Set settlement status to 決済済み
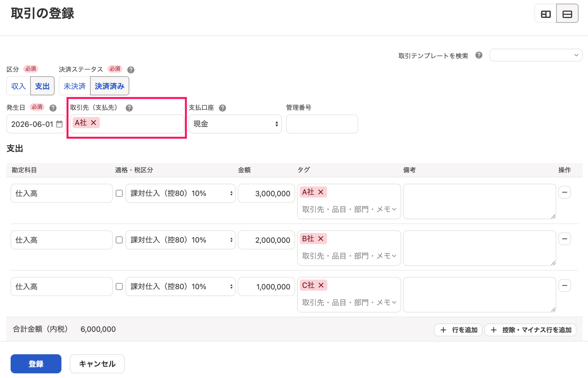This screenshot has width=588, height=378. click(109, 86)
